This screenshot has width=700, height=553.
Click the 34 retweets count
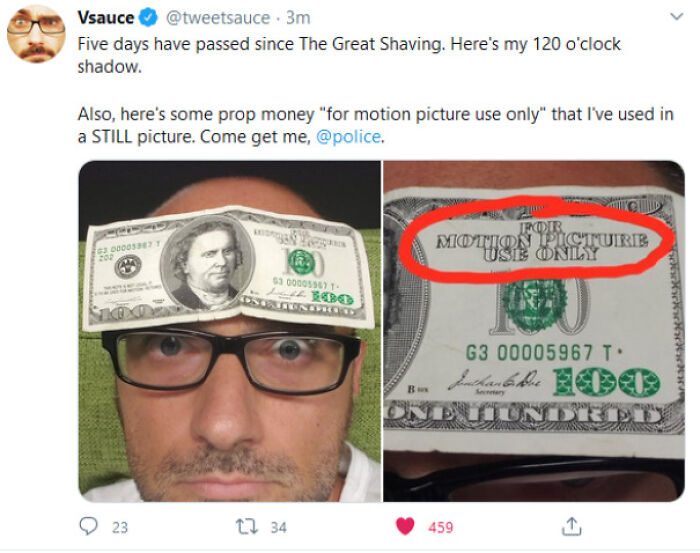pyautogui.click(x=279, y=528)
